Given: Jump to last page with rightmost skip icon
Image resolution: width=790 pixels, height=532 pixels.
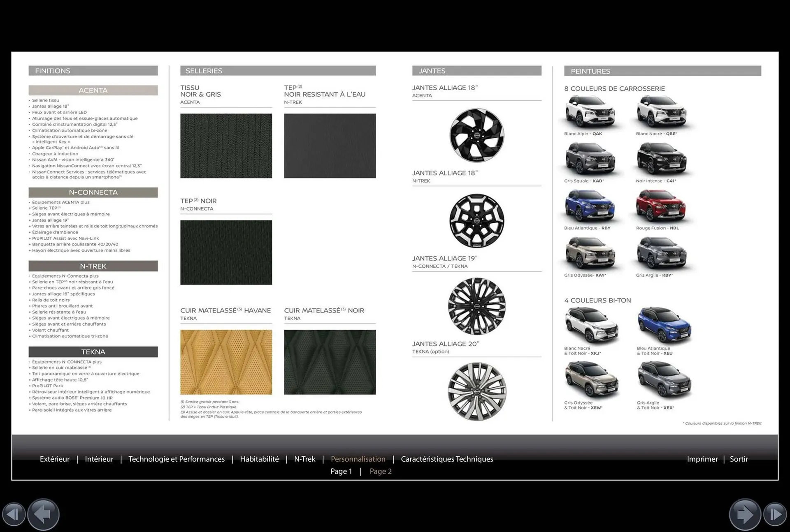Looking at the screenshot, I should (775, 514).
